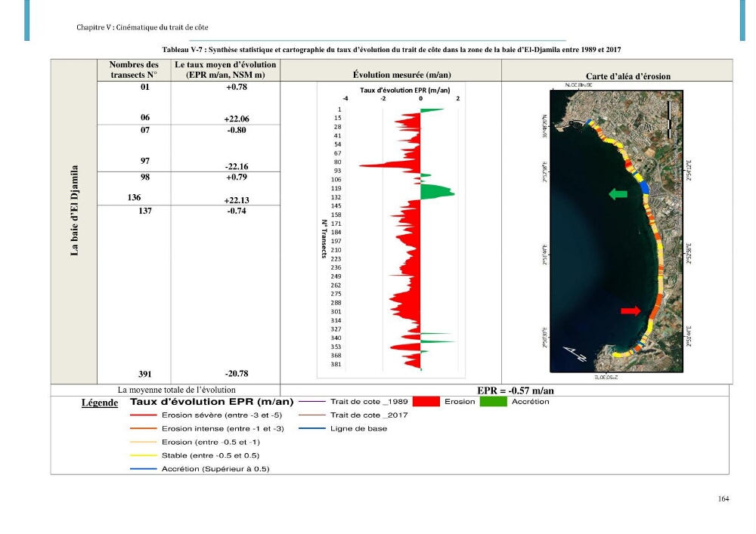Image resolution: width=756 pixels, height=534 pixels.
Task: Click the 'Trait de cote _2017' legend entry
Action: 353,415
